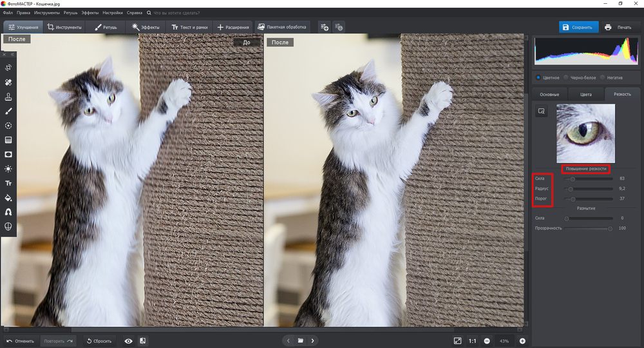Viewport: 644px width, 348px height.
Task: Click the zoom in plus icon
Action: [522, 341]
